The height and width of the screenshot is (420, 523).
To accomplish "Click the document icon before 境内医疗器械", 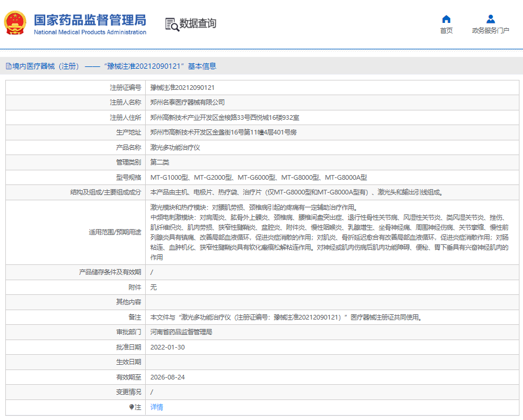I will click(8, 66).
